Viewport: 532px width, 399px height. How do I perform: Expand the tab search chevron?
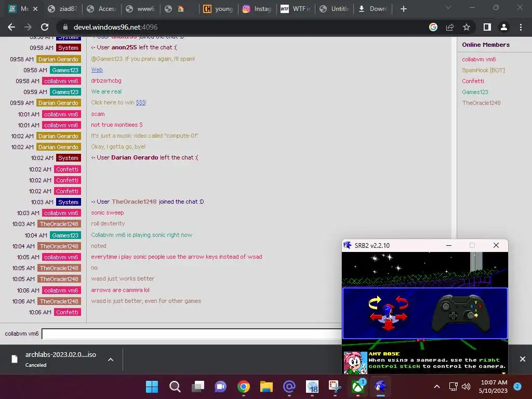tap(448, 7)
